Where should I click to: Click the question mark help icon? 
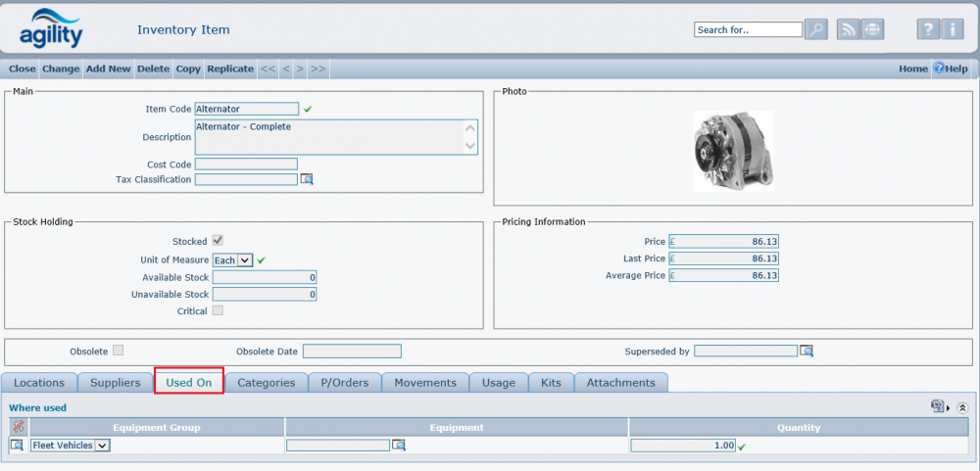click(927, 29)
